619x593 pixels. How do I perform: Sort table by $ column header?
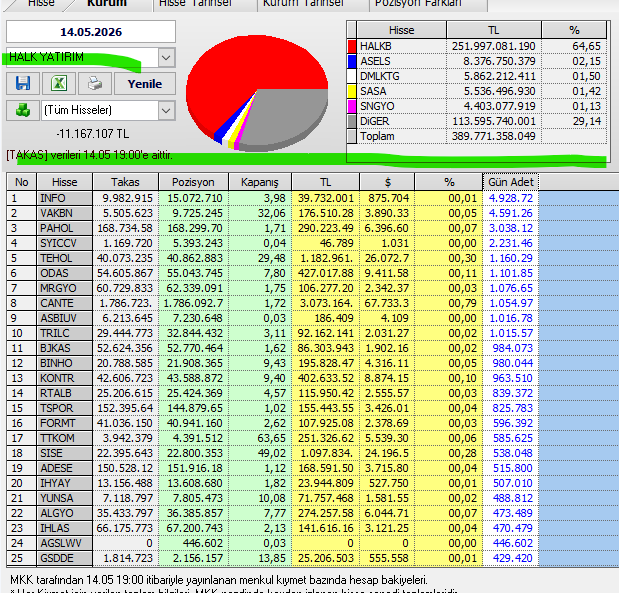click(x=387, y=182)
